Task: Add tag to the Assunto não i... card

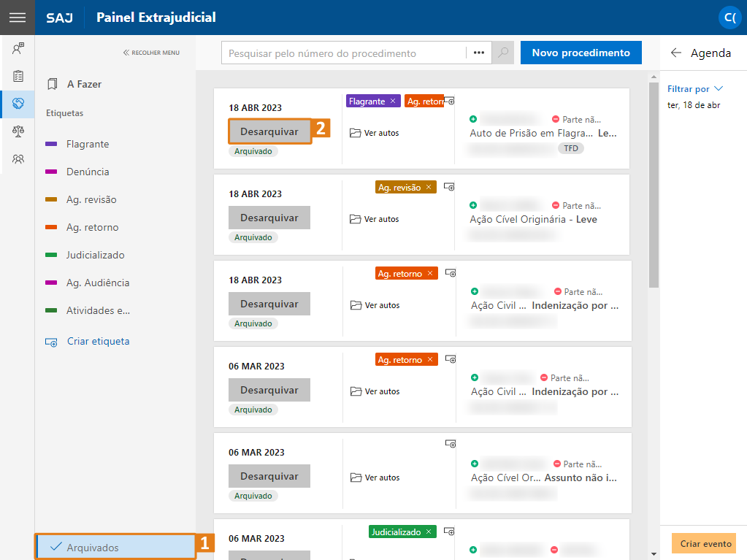Action: click(451, 444)
